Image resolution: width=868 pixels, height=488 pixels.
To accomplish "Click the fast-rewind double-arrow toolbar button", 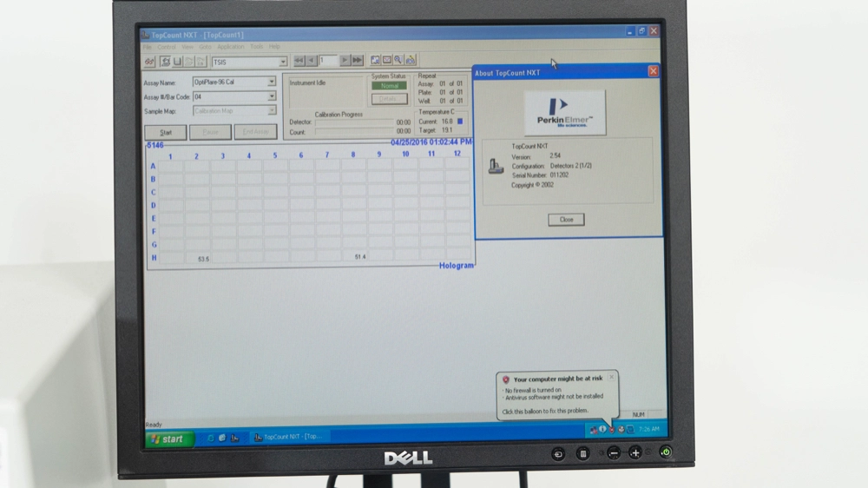I will (x=299, y=61).
